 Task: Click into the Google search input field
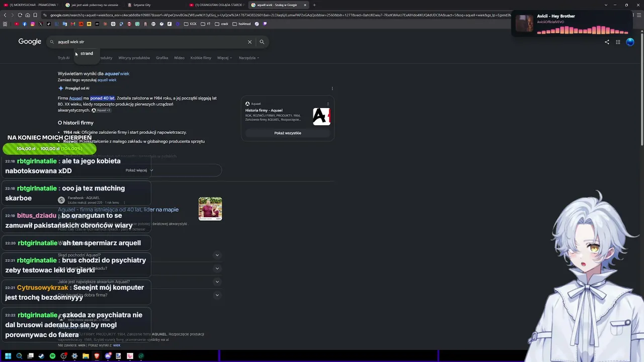pos(150,42)
